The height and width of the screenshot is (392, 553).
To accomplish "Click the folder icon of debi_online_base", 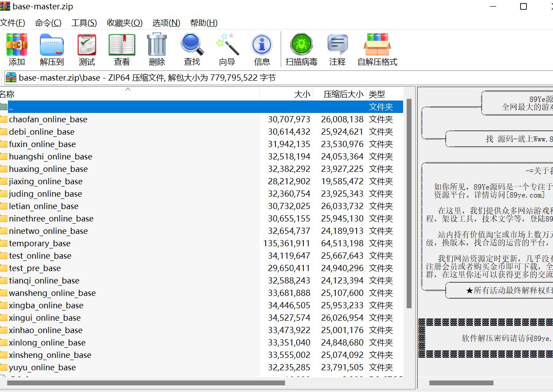I will click(4, 132).
